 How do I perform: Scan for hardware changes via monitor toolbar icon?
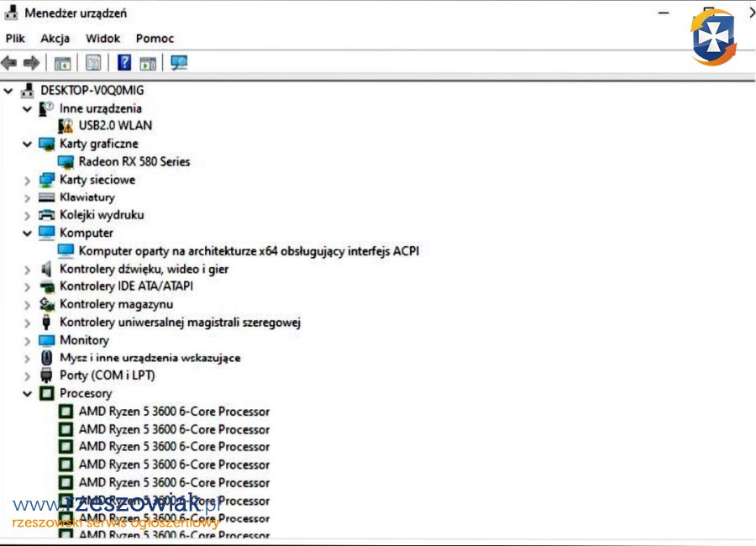(x=179, y=62)
